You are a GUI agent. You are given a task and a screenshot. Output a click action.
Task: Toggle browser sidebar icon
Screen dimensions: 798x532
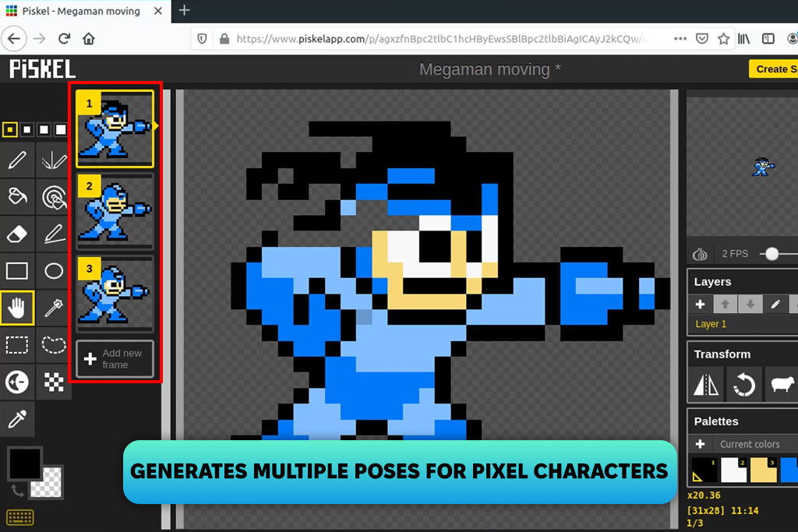click(768, 39)
